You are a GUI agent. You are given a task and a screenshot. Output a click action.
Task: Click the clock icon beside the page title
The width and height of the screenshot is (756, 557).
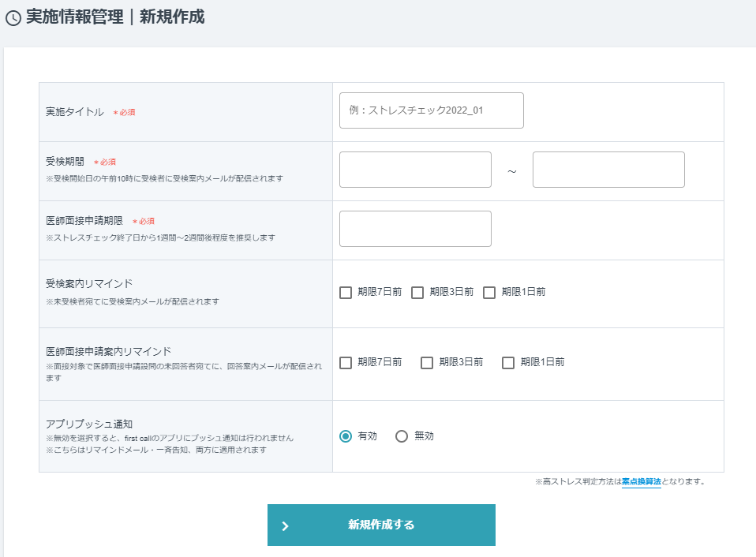13,18
